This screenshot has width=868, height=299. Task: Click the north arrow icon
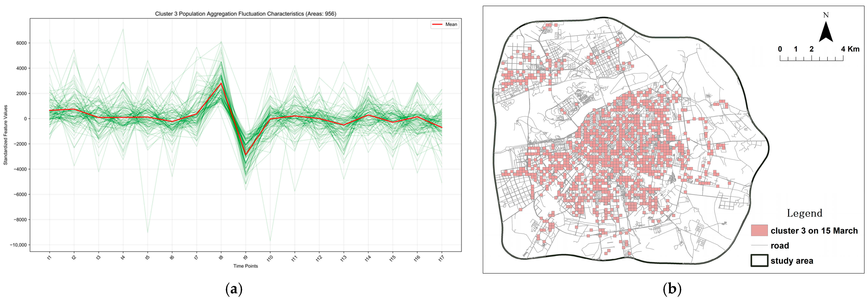(x=826, y=33)
